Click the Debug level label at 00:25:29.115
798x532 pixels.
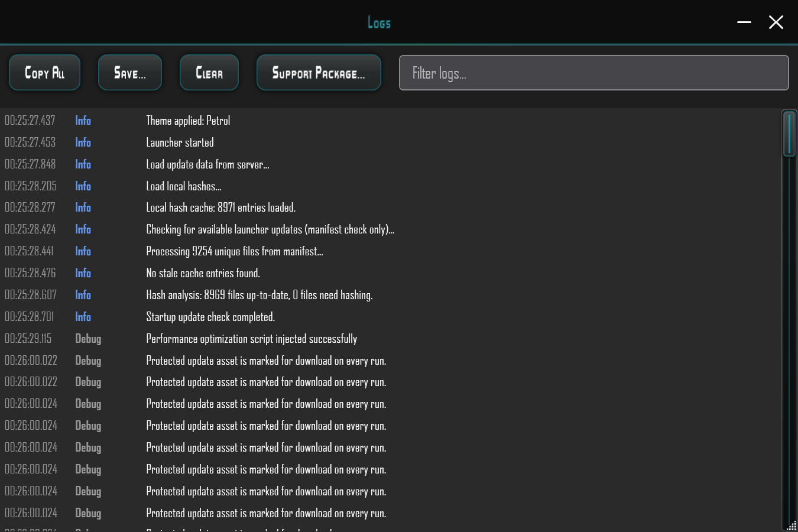[x=88, y=339]
